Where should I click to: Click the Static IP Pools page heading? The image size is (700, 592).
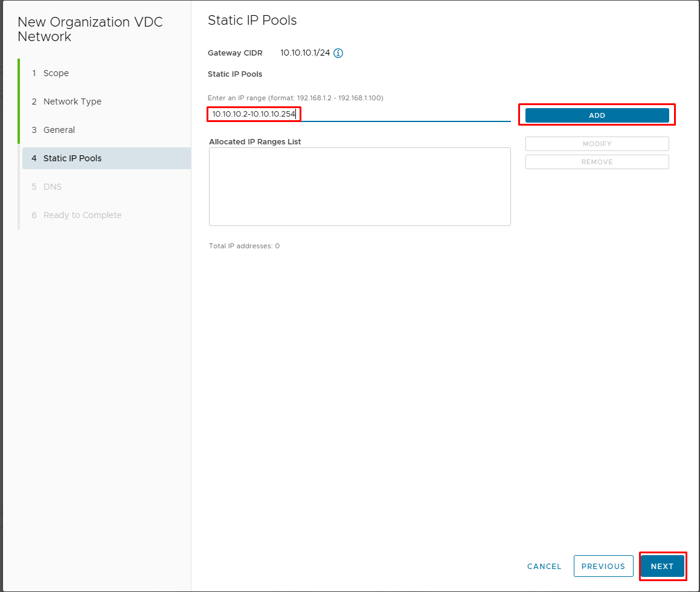[252, 20]
